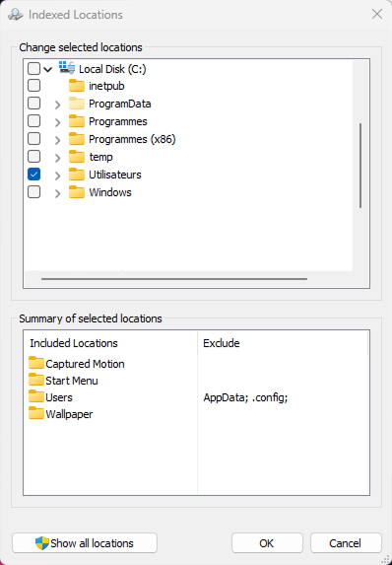
Task: Confirm with the OK button
Action: (x=267, y=543)
